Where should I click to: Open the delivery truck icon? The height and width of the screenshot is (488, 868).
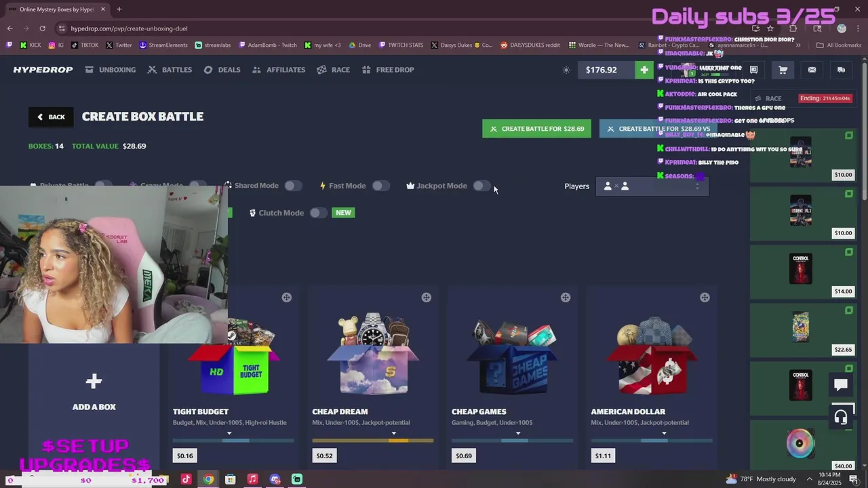(841, 70)
